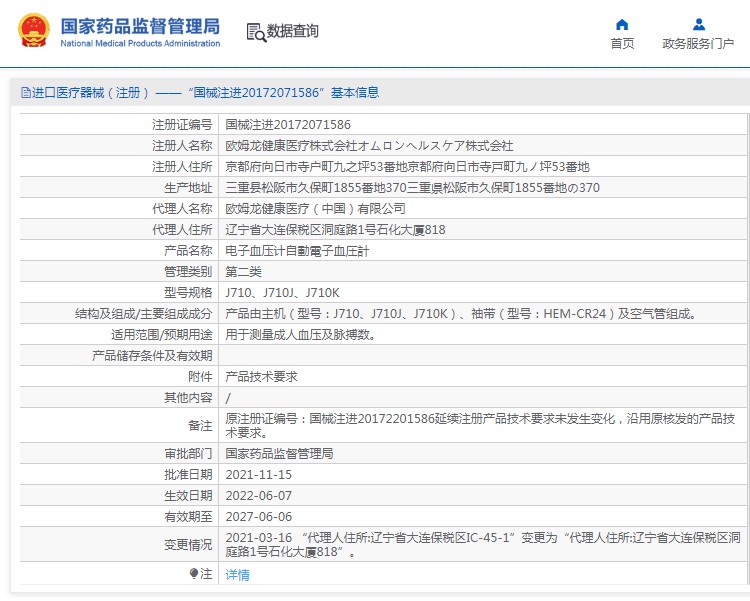Image resolution: width=750 pixels, height=601 pixels.
Task: Click National Medical Products Administration subtitle
Action: (x=140, y=44)
